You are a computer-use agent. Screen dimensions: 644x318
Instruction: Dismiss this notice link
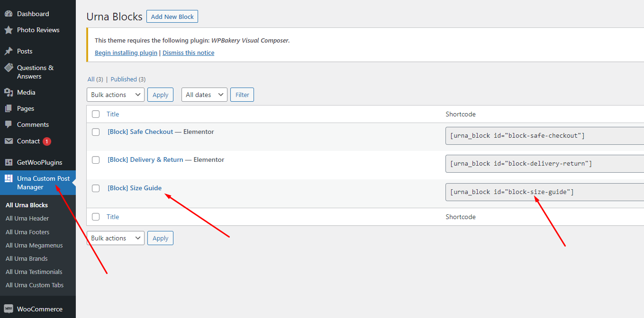tap(188, 53)
